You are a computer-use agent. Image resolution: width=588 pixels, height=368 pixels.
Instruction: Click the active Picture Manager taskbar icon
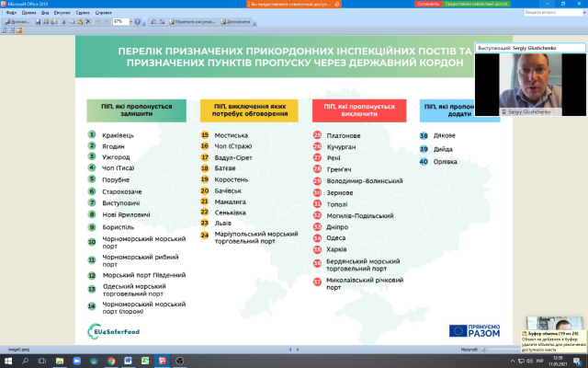pos(163,361)
